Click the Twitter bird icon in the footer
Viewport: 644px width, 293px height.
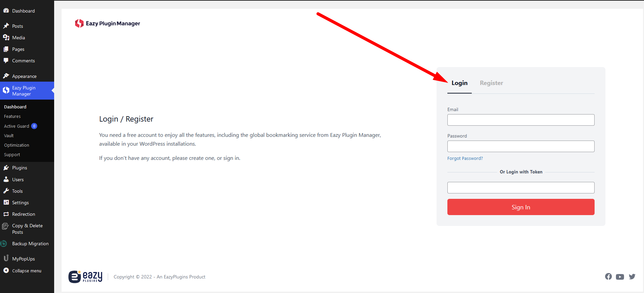[632, 277]
